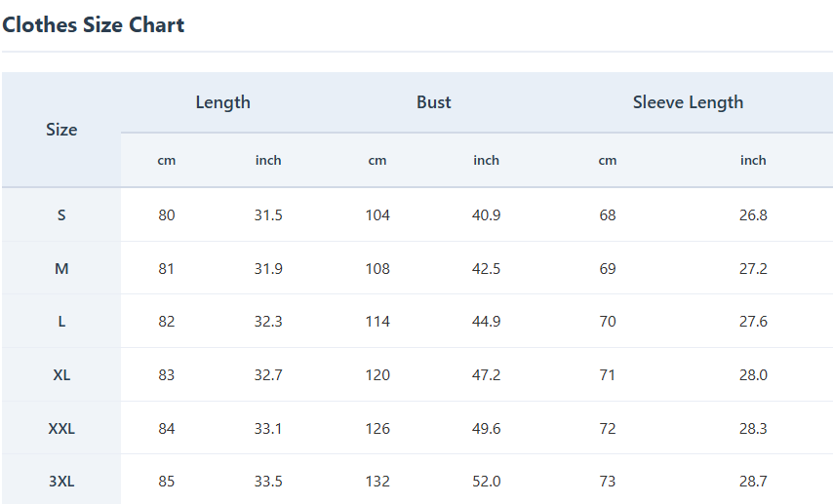This screenshot has width=833, height=504.
Task: Select the XL size row label
Action: pos(61,375)
